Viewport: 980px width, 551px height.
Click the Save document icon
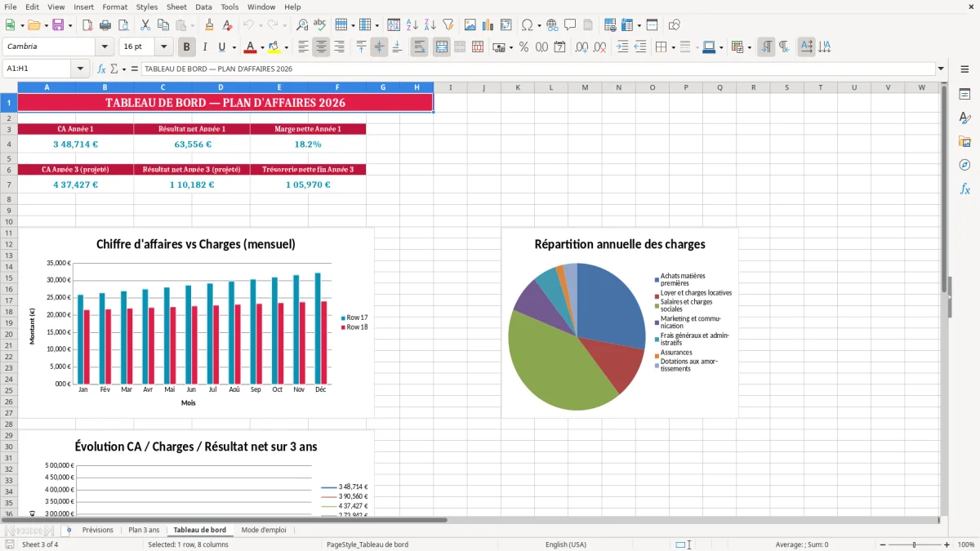[58, 25]
